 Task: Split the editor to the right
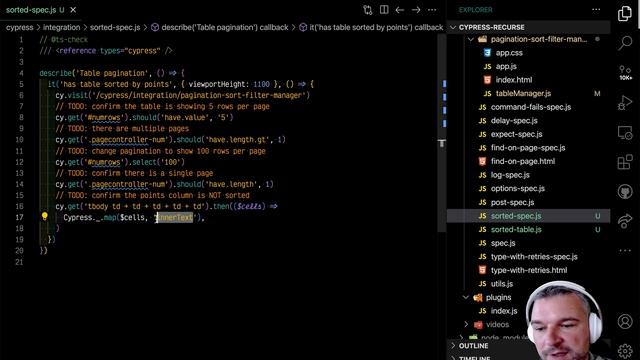tap(384, 10)
